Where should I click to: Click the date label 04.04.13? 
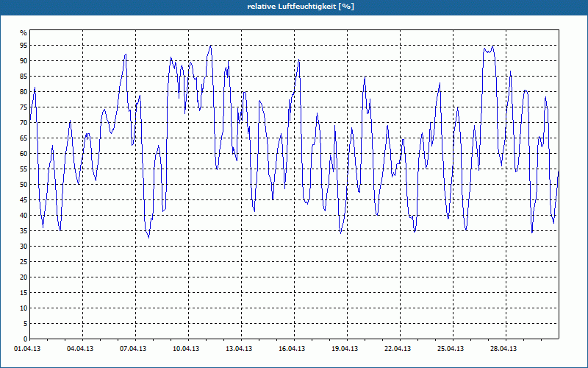point(80,349)
